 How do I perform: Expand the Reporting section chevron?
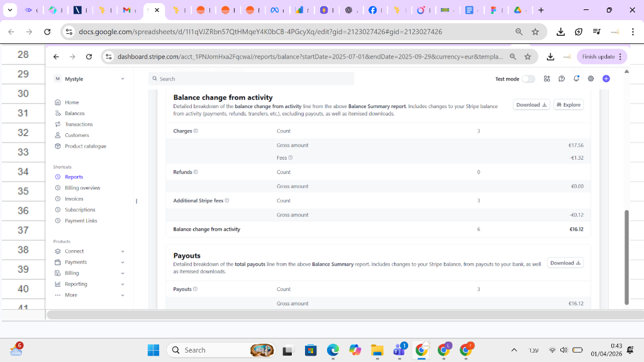(x=123, y=284)
